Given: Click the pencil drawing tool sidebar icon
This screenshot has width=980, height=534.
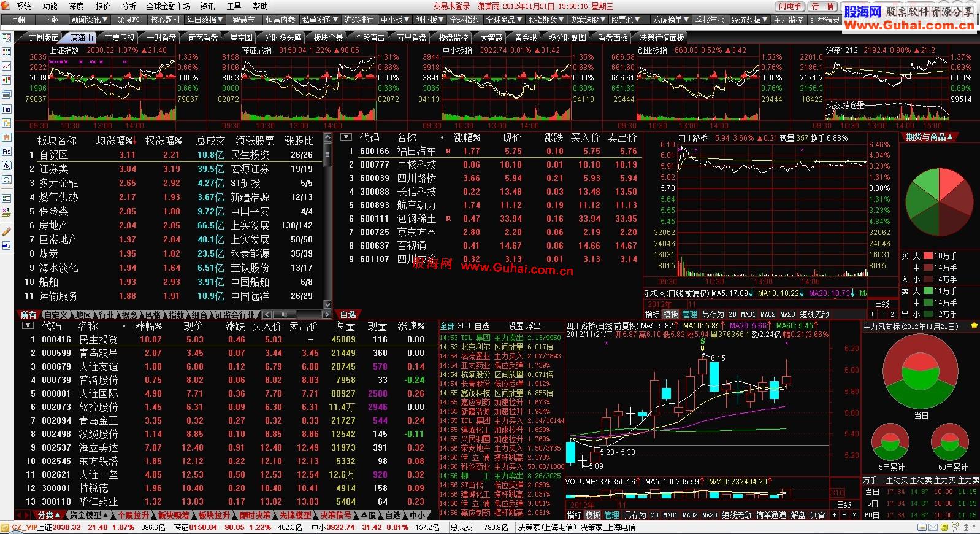Looking at the screenshot, I should coord(7,231).
